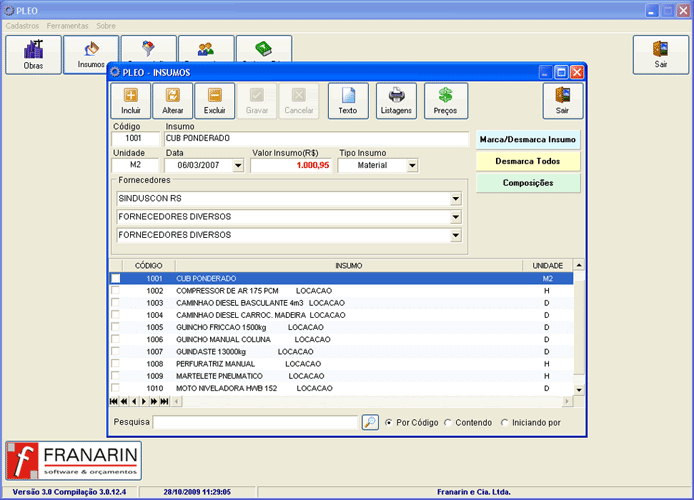Check the box for row 1002
This screenshot has width=694, height=500.
[116, 290]
